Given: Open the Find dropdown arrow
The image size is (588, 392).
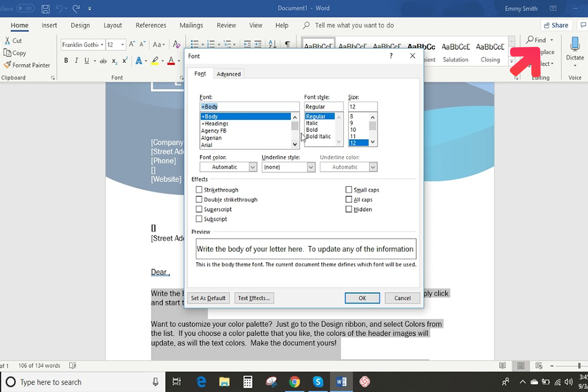Looking at the screenshot, I should tap(552, 40).
